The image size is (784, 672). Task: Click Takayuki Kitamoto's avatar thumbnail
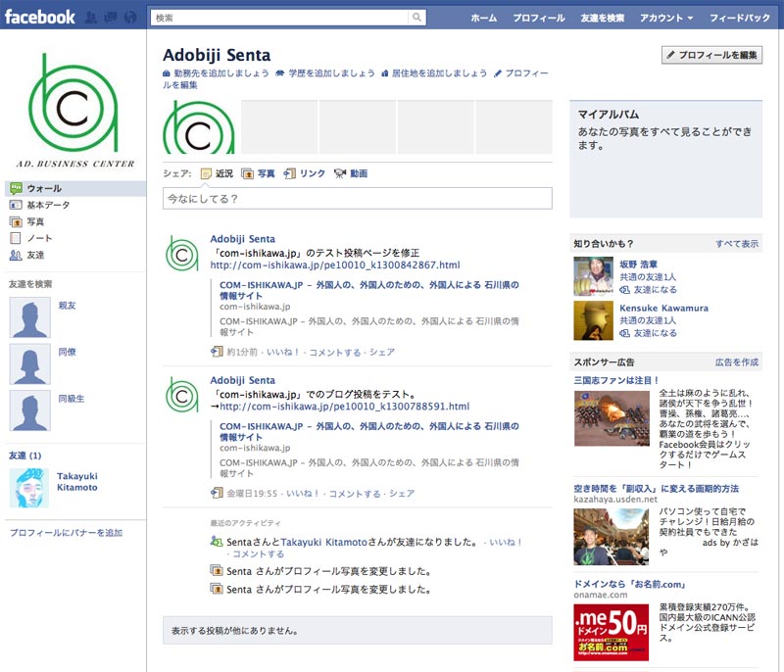(29, 488)
